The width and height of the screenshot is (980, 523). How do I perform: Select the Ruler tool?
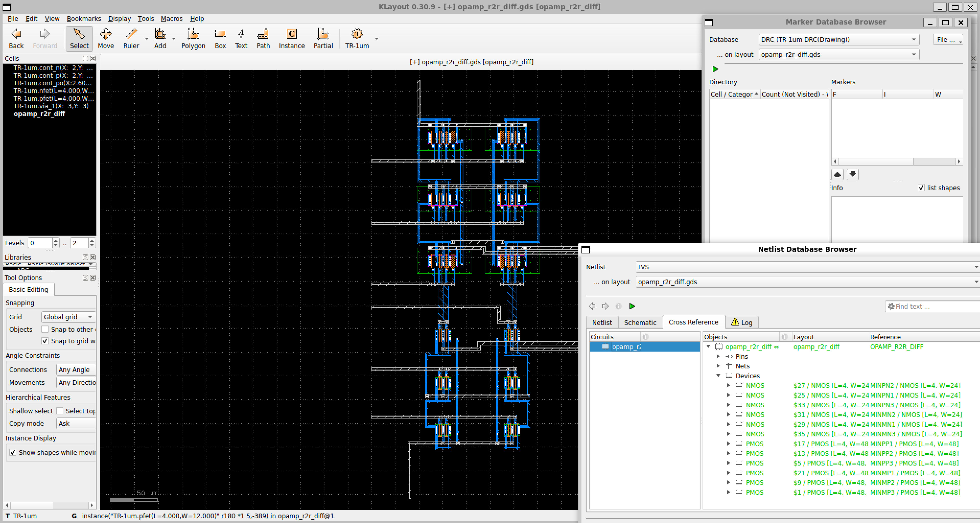[131, 38]
